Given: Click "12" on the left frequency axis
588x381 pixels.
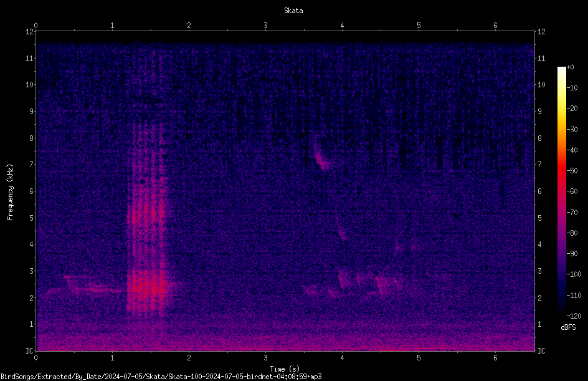Looking at the screenshot, I should click(30, 32).
